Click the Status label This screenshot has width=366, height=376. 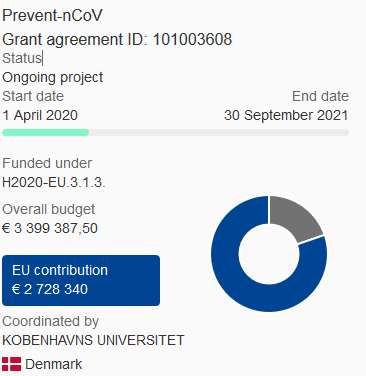(x=22, y=58)
